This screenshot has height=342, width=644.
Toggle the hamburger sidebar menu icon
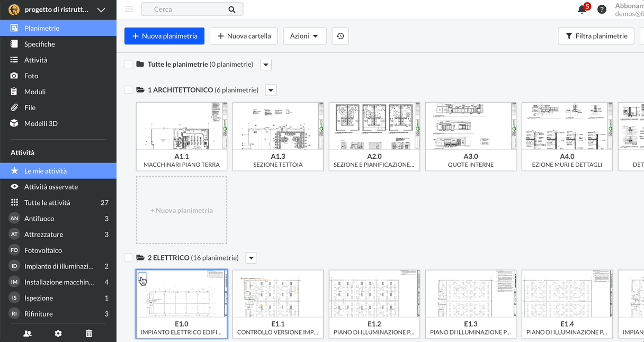[129, 9]
